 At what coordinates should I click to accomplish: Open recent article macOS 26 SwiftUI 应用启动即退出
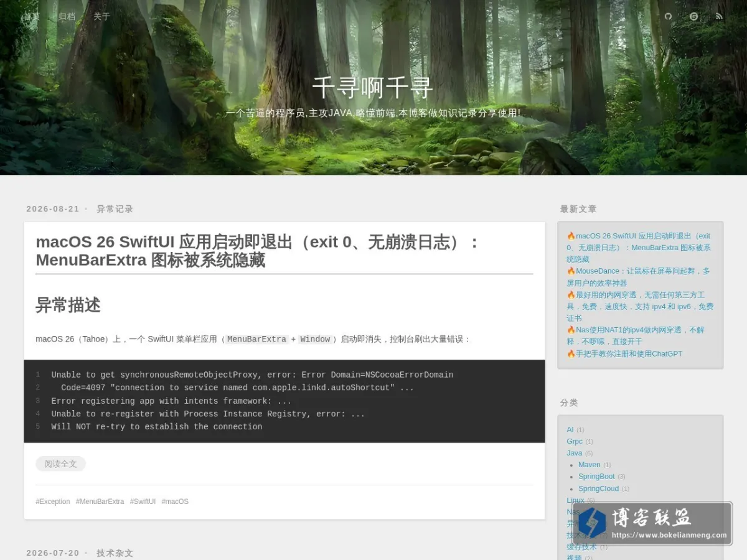tap(639, 247)
